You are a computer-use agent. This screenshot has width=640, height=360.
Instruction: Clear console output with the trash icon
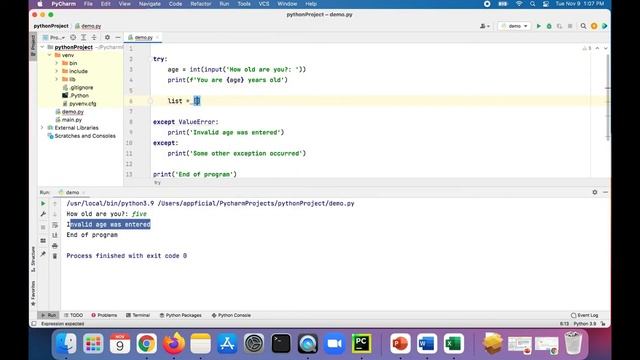click(55, 256)
